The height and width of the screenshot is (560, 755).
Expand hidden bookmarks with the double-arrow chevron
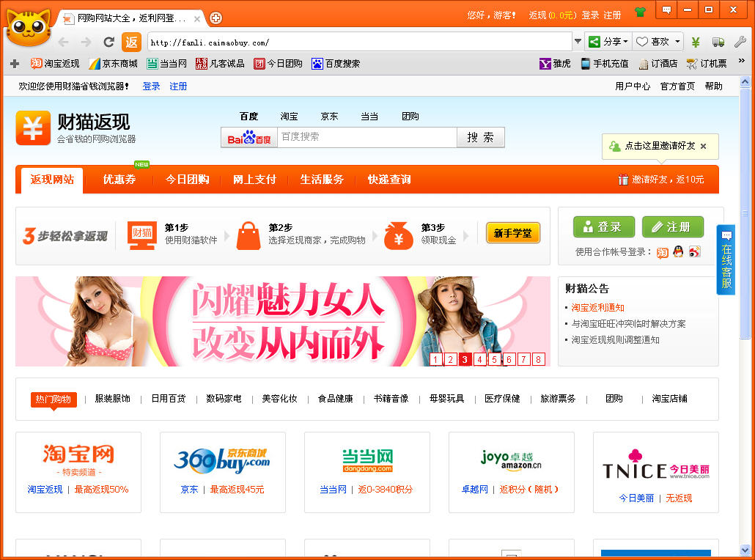[741, 61]
